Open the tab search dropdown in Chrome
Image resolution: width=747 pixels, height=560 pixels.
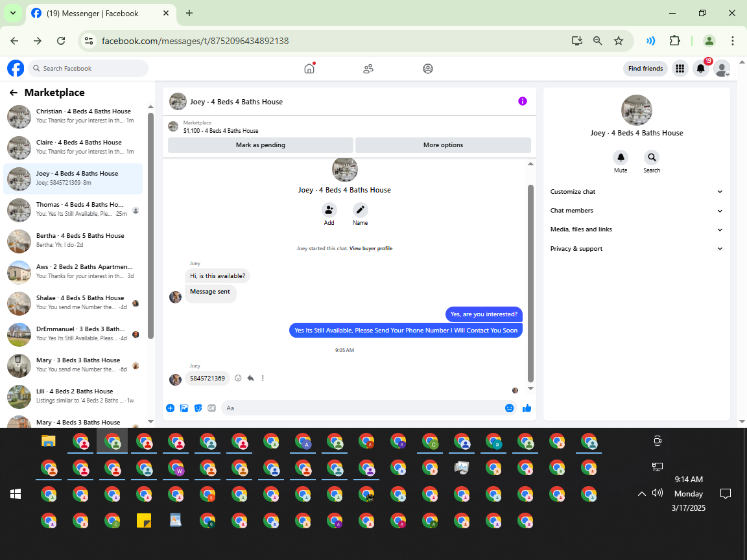pos(13,13)
